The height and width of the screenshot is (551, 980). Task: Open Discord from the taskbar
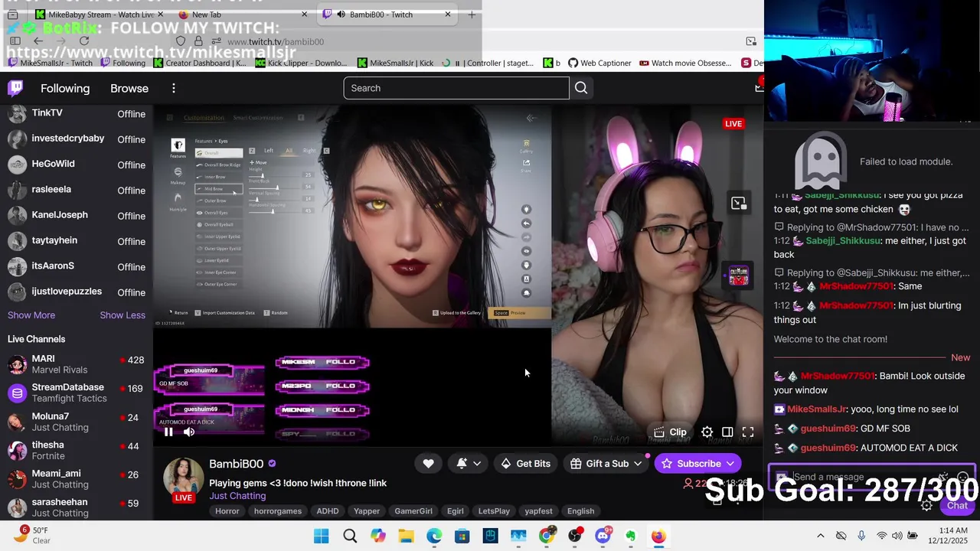(603, 536)
